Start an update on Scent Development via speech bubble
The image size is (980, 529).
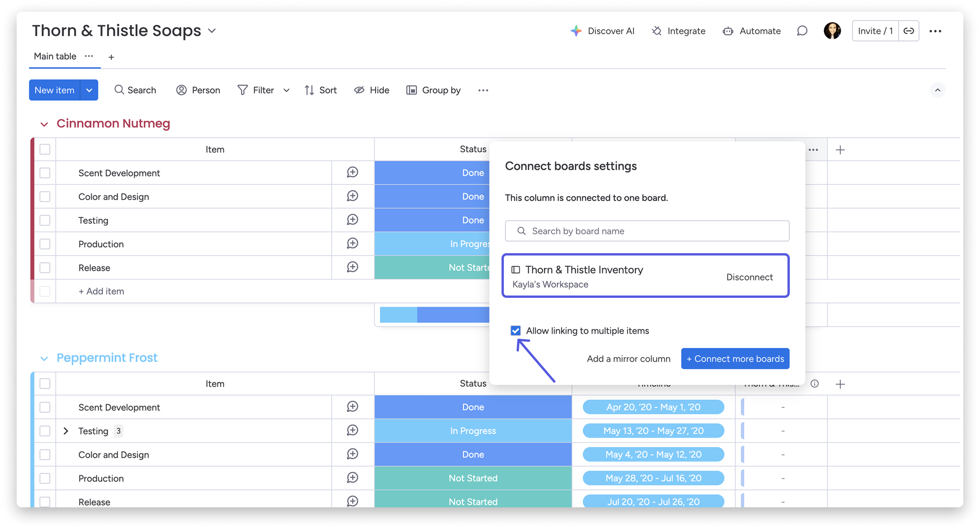352,173
